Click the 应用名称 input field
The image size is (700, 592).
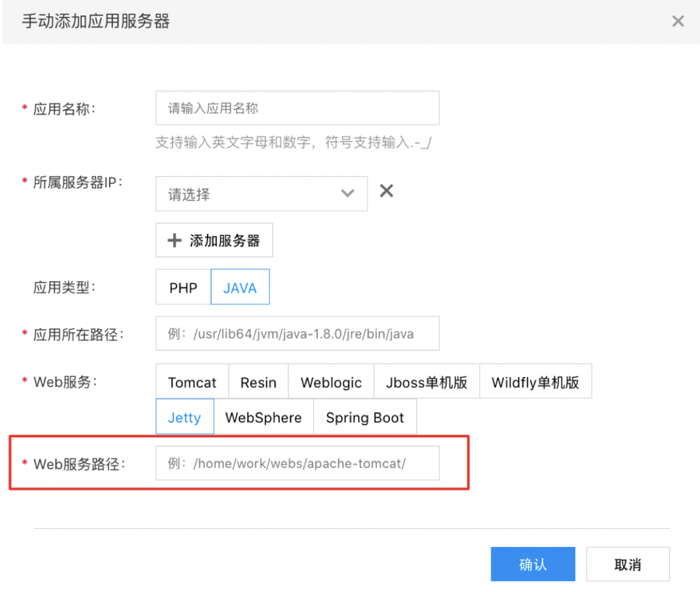click(x=297, y=108)
